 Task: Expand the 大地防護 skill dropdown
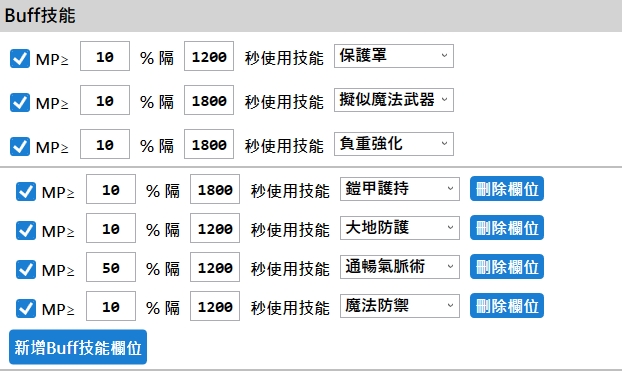coord(400,228)
